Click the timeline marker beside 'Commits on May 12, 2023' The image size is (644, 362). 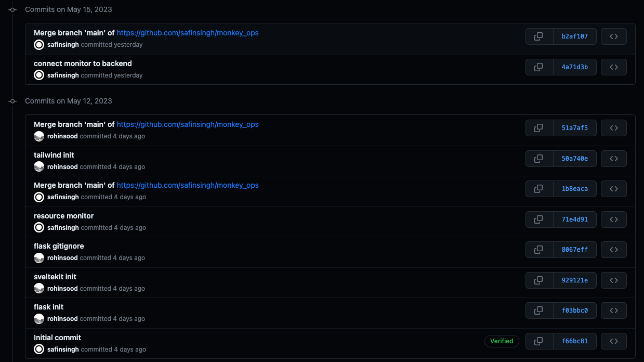click(x=12, y=101)
